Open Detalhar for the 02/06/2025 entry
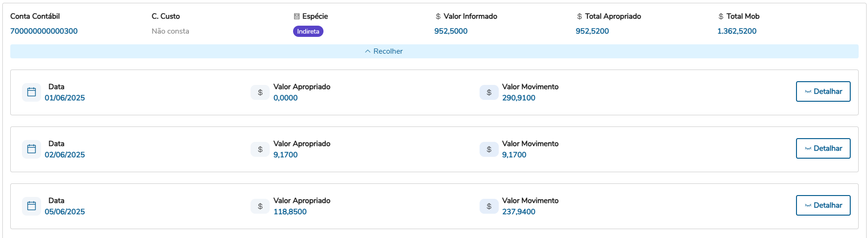The width and height of the screenshot is (868, 238). click(823, 148)
